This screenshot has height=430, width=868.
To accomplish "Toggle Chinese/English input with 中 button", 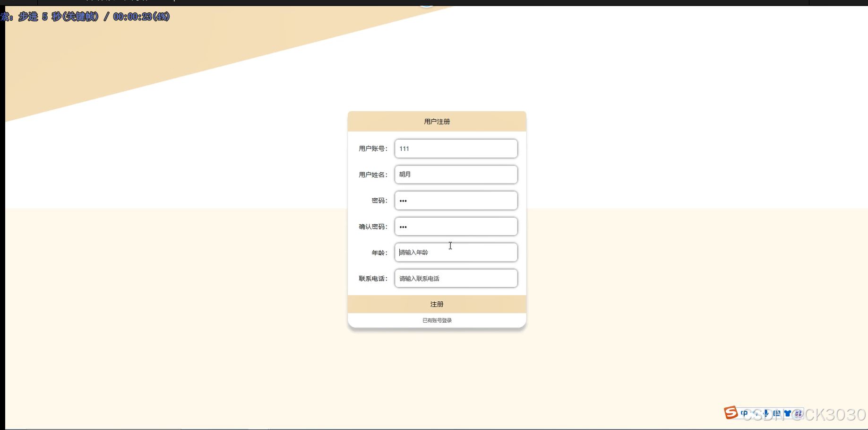I will pyautogui.click(x=744, y=412).
